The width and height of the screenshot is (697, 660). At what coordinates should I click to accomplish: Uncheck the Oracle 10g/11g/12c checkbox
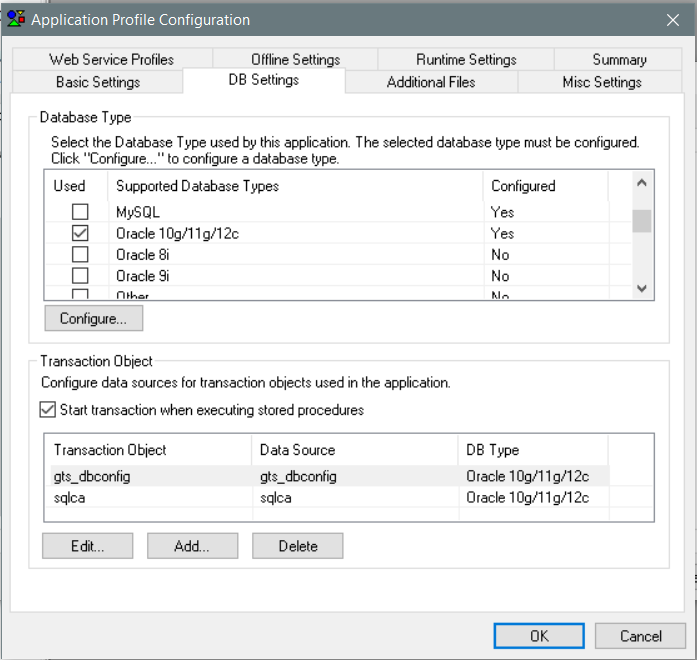pyautogui.click(x=80, y=233)
